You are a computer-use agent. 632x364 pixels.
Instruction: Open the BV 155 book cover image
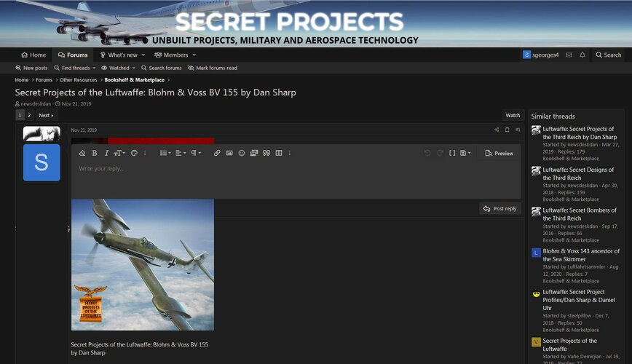point(143,265)
